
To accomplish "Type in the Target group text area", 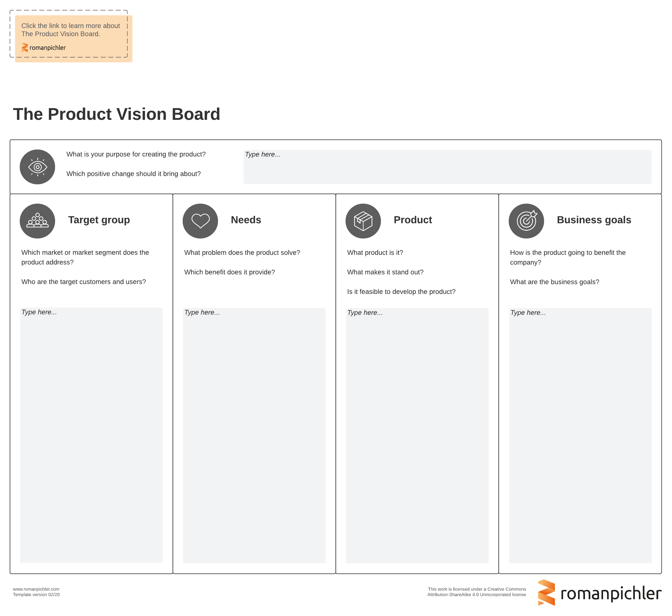I will (x=91, y=435).
